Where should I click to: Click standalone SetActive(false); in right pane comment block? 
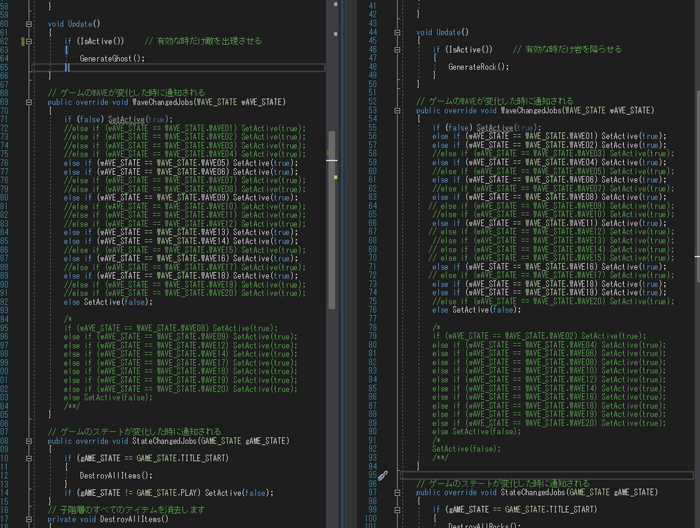466,449
